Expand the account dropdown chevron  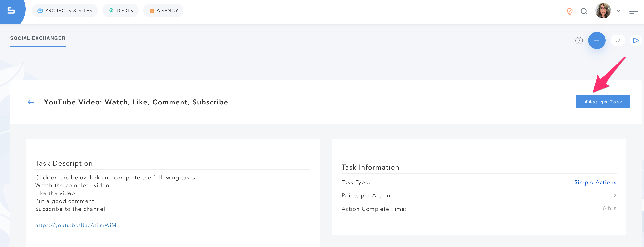pyautogui.click(x=618, y=11)
